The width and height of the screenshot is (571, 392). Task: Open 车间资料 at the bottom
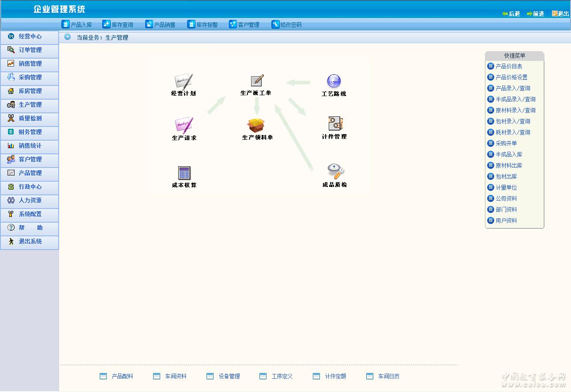[175, 377]
